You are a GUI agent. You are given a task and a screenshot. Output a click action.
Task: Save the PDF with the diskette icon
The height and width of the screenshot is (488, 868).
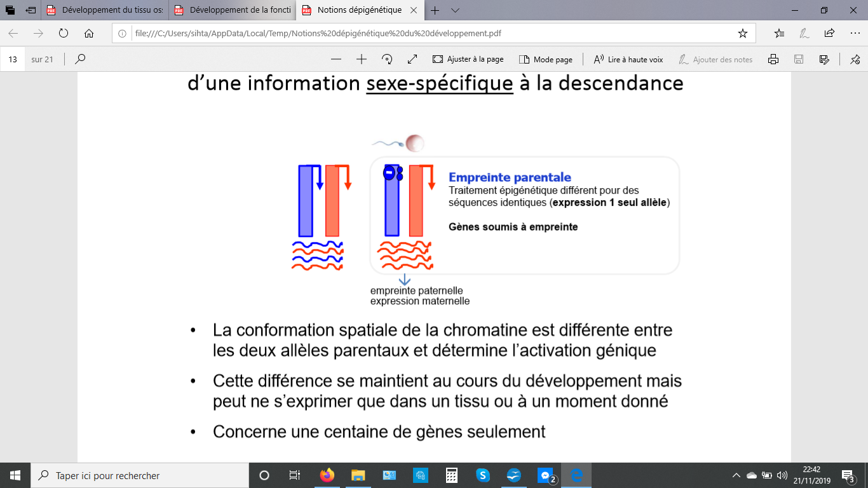pyautogui.click(x=799, y=59)
